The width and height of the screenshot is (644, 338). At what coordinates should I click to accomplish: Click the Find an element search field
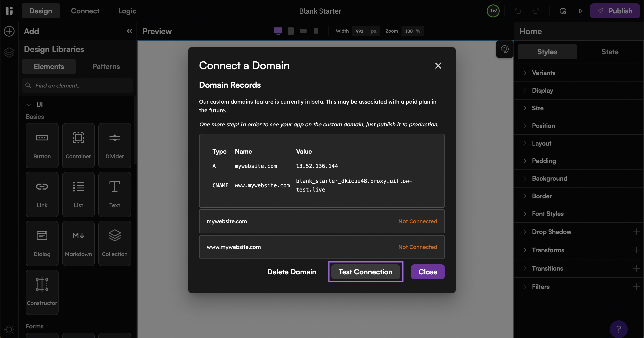click(80, 86)
